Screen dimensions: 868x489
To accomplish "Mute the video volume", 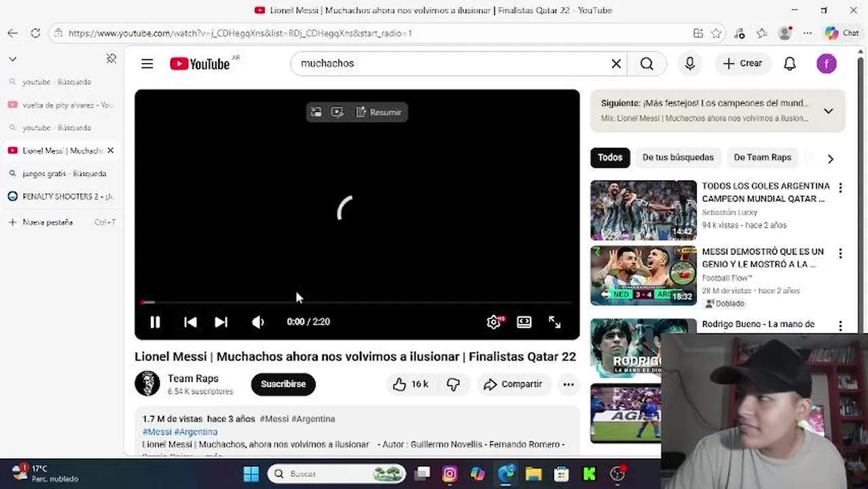I will (x=258, y=322).
